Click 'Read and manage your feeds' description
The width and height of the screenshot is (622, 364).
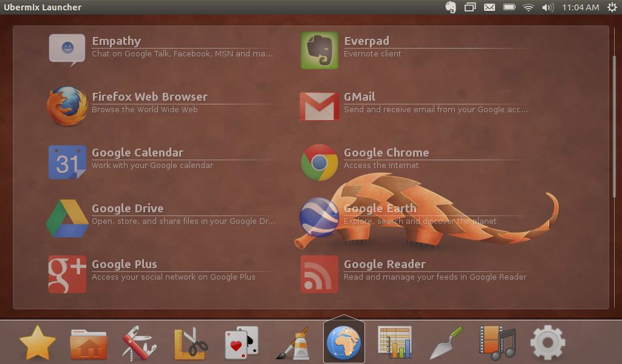pos(435,277)
